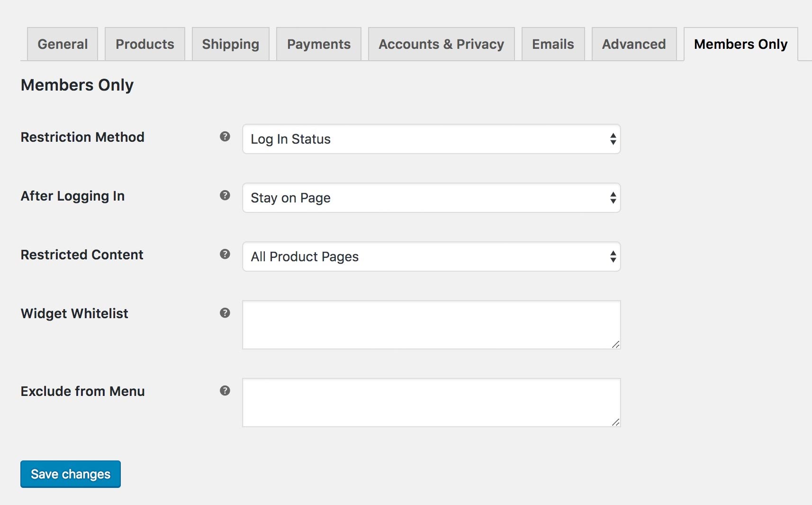Grab the Widget Whitelist textarea resize handle
This screenshot has width=812, height=505.
coord(615,345)
